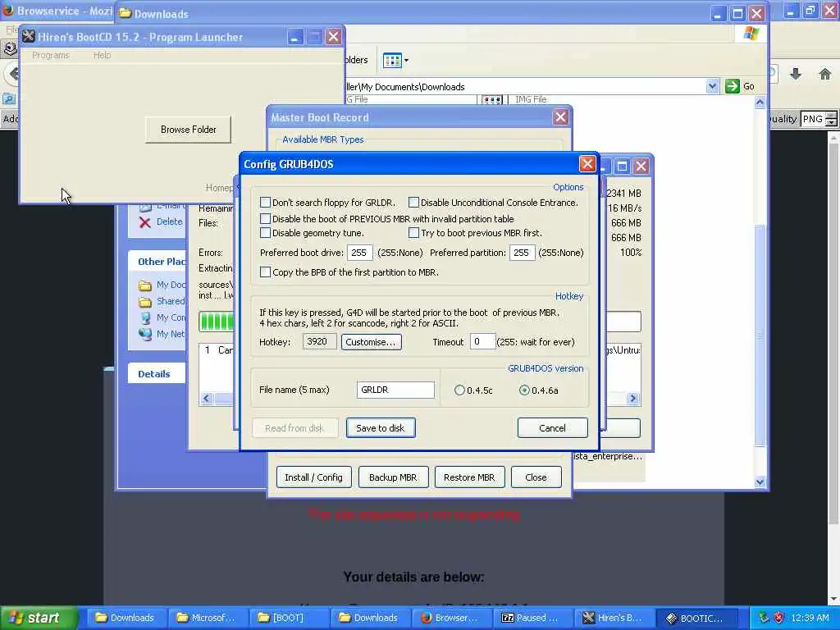Open the PNG format selector in browser

819,119
